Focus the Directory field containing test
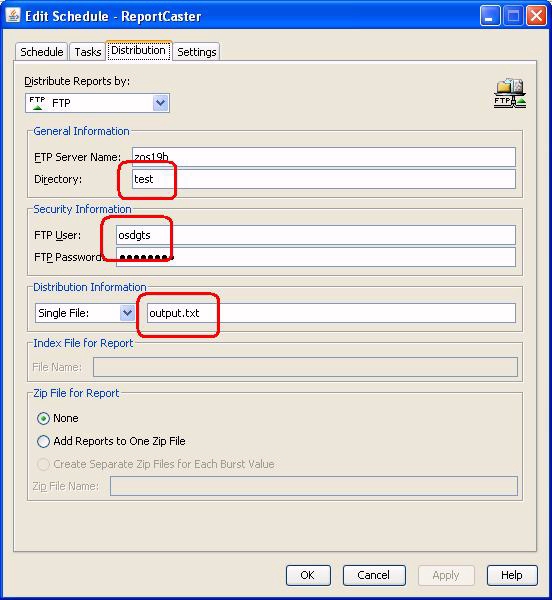 [x=324, y=179]
